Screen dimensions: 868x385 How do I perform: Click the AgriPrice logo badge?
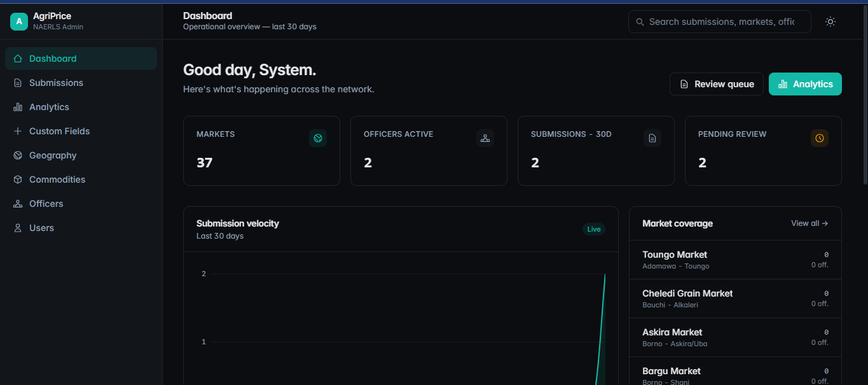click(19, 22)
